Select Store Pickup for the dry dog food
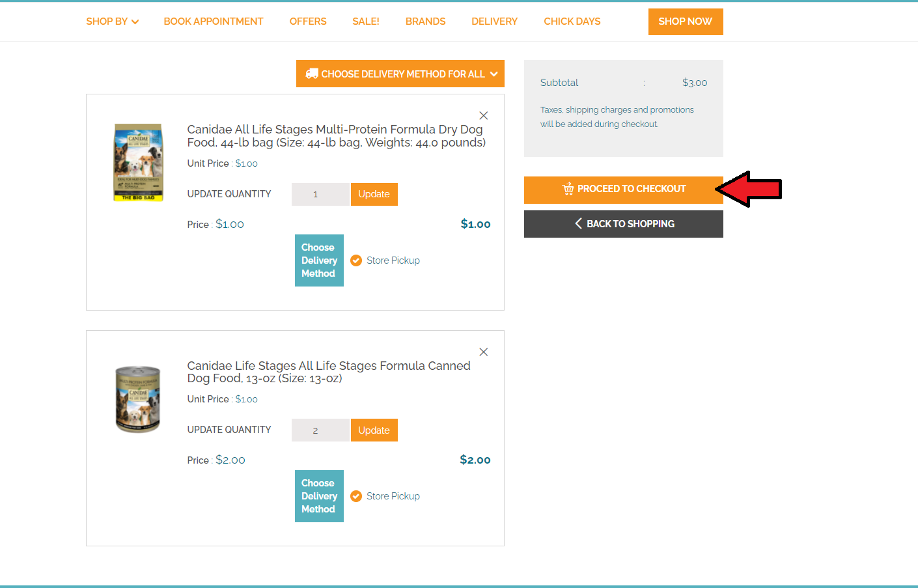 (x=356, y=260)
